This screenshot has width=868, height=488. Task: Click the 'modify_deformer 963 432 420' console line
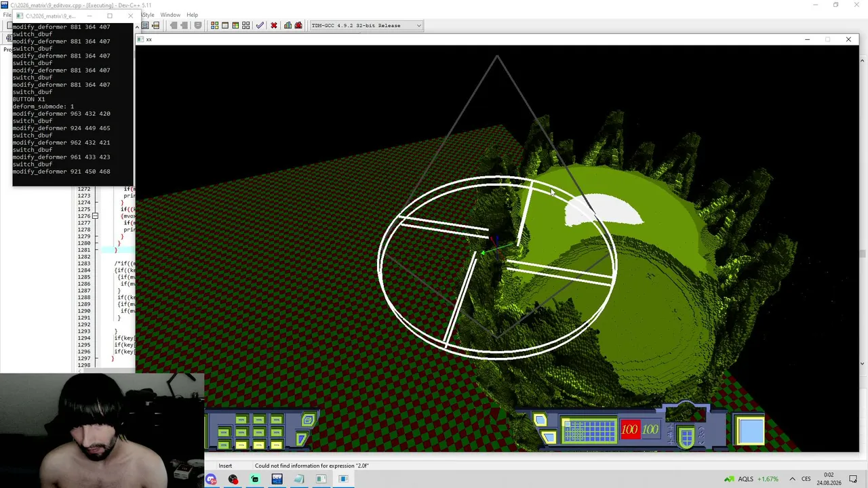(x=62, y=114)
